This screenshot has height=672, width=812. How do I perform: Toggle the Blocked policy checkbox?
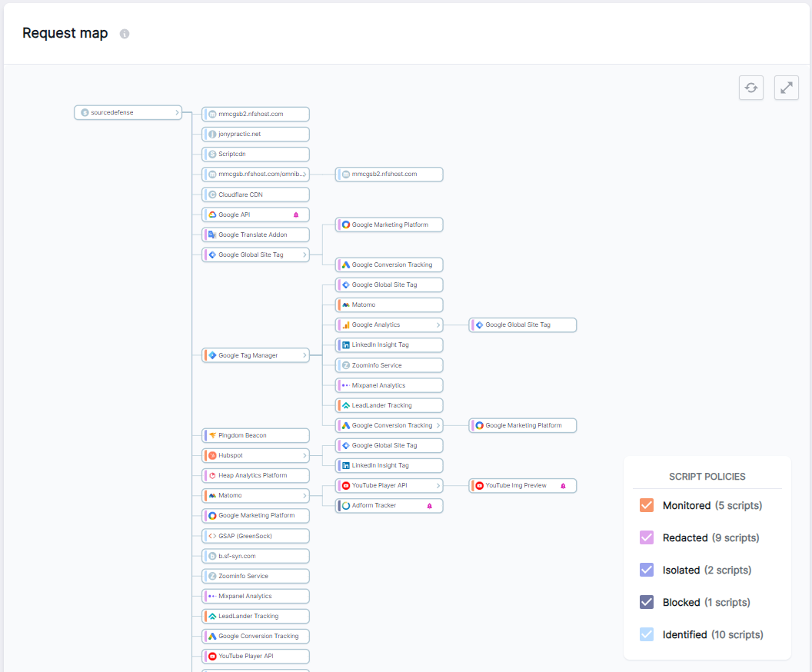[x=646, y=602]
